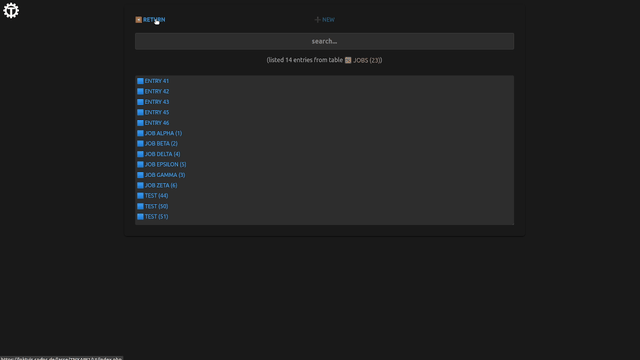
Task: Click the RETURN back arrow icon
Action: [x=139, y=20]
